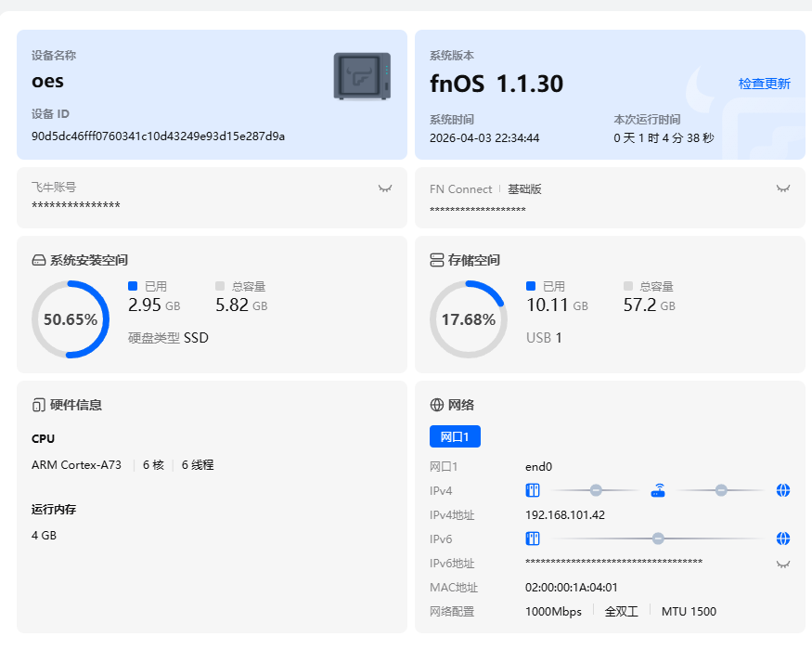Click the IPv6 device NAS icon

coord(533,539)
